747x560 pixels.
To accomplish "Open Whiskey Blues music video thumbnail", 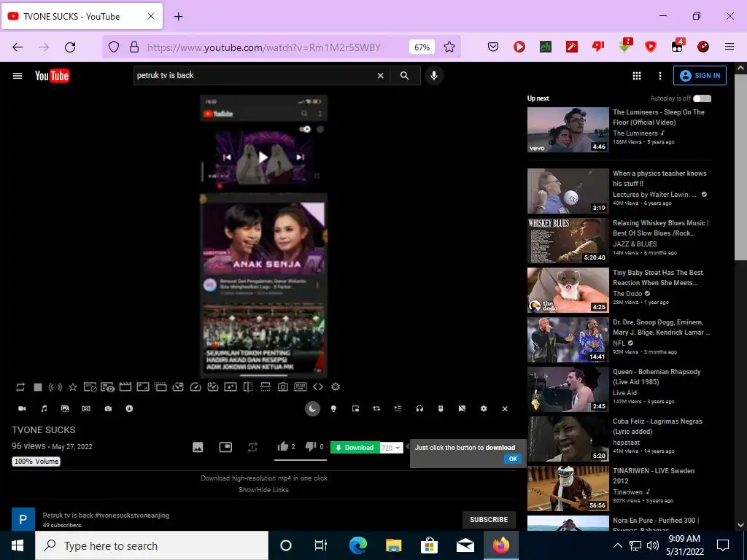I will click(x=568, y=241).
